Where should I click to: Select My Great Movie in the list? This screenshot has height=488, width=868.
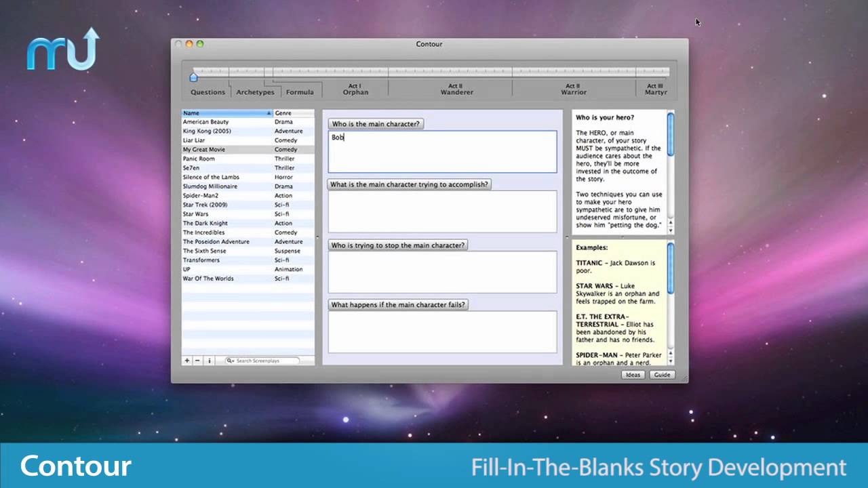click(x=248, y=150)
